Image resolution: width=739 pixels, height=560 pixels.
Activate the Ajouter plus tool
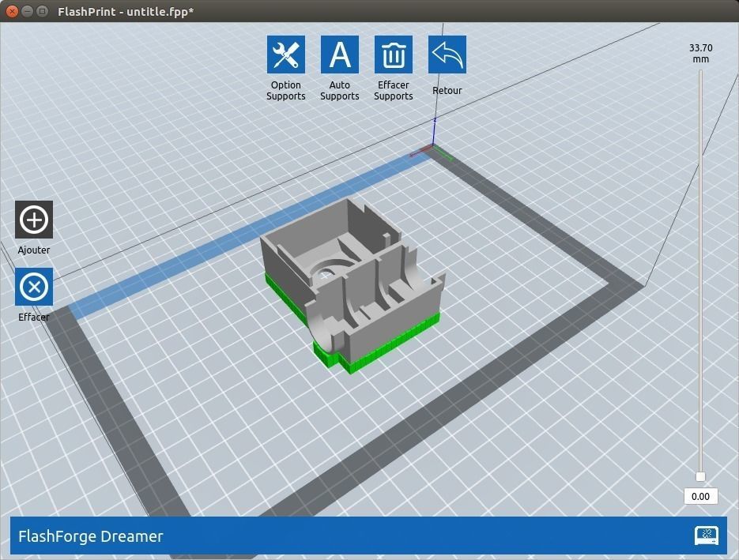pos(34,220)
